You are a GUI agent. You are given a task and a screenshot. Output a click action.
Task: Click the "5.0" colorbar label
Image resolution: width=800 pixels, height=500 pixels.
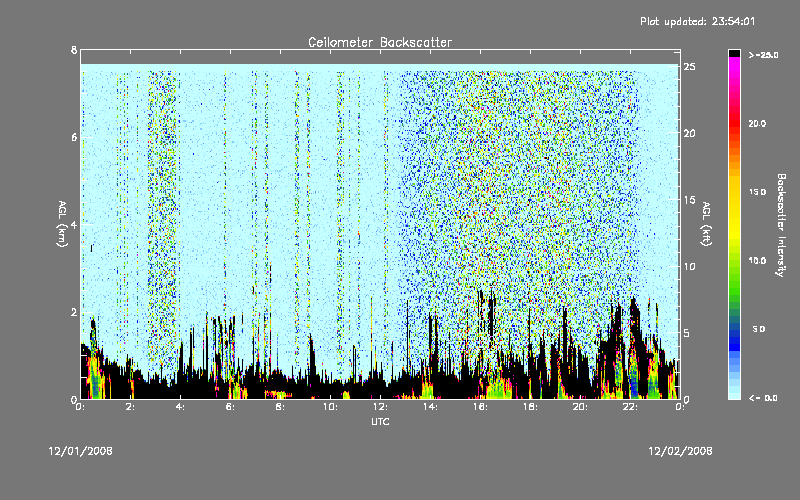tap(759, 329)
